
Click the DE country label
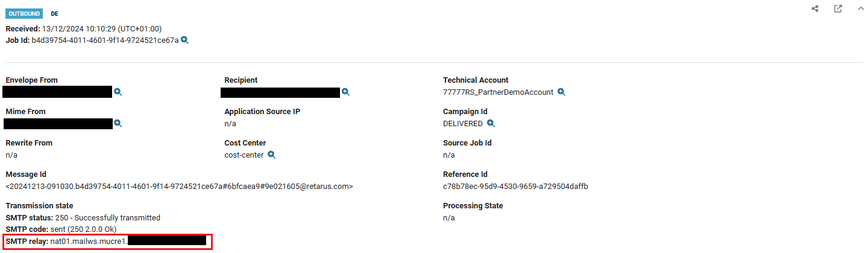pyautogui.click(x=55, y=13)
